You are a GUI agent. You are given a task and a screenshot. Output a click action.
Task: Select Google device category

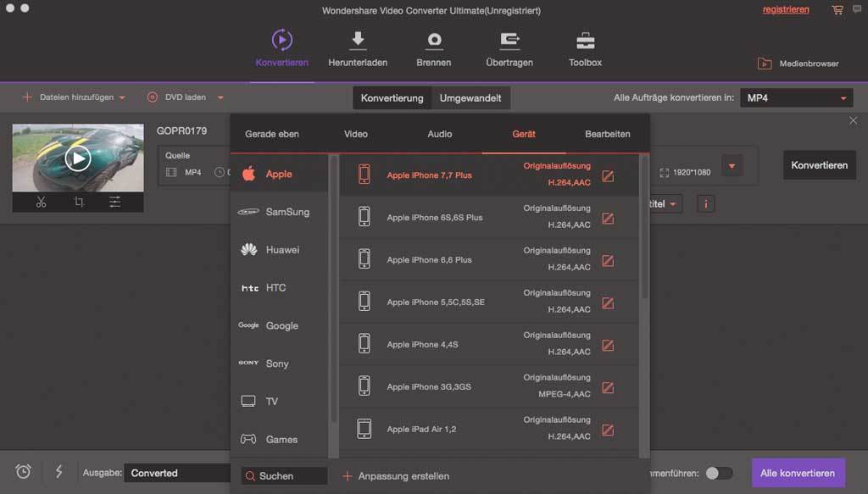tap(280, 325)
